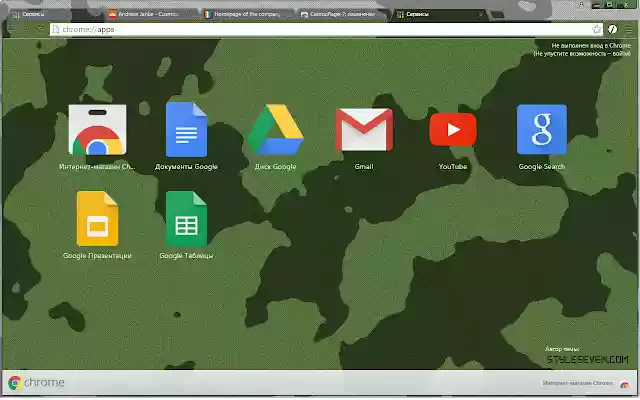Launch the Gmail app icon
This screenshot has height=400, width=640.
[364, 130]
